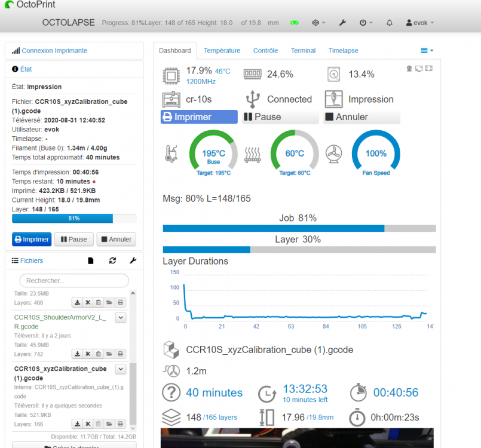Delete the 466-layer file in list
This screenshot has height=448, width=481.
[98, 302]
